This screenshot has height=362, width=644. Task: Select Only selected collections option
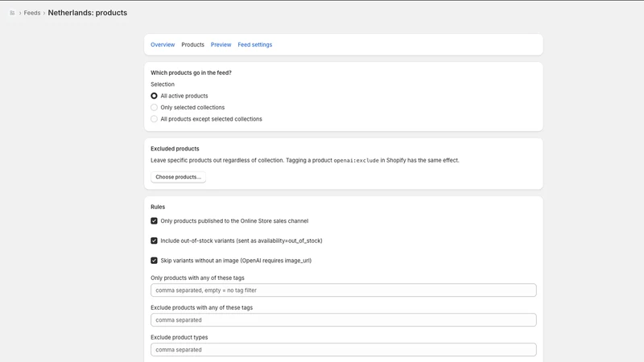154,107
